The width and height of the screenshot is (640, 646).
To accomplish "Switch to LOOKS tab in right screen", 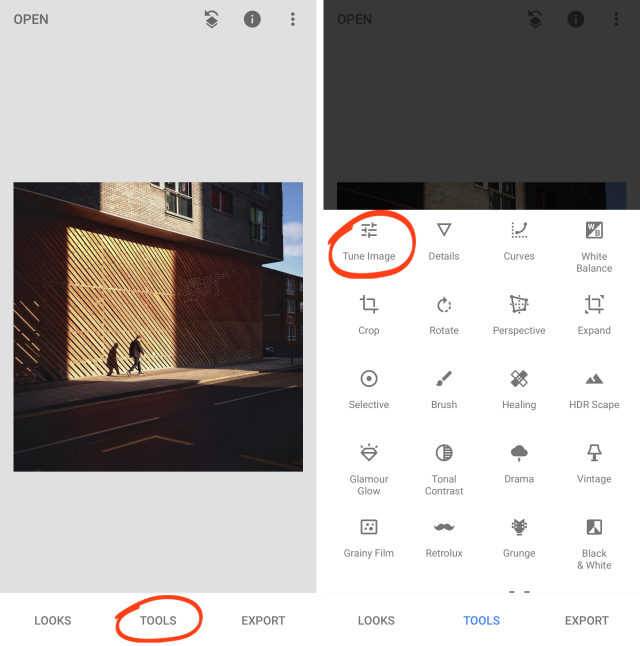I will click(376, 620).
